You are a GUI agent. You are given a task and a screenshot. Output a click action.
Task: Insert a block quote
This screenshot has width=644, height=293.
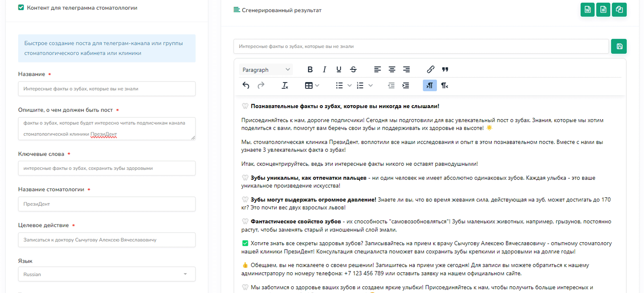point(445,69)
